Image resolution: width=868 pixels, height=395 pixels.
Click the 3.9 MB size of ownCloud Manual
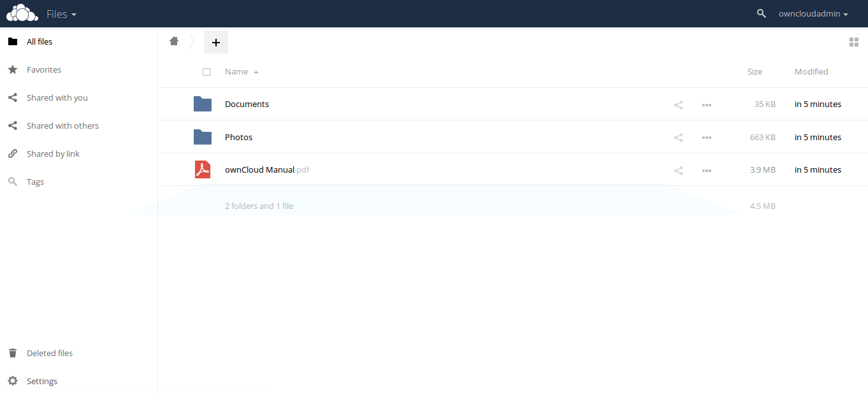coord(763,170)
